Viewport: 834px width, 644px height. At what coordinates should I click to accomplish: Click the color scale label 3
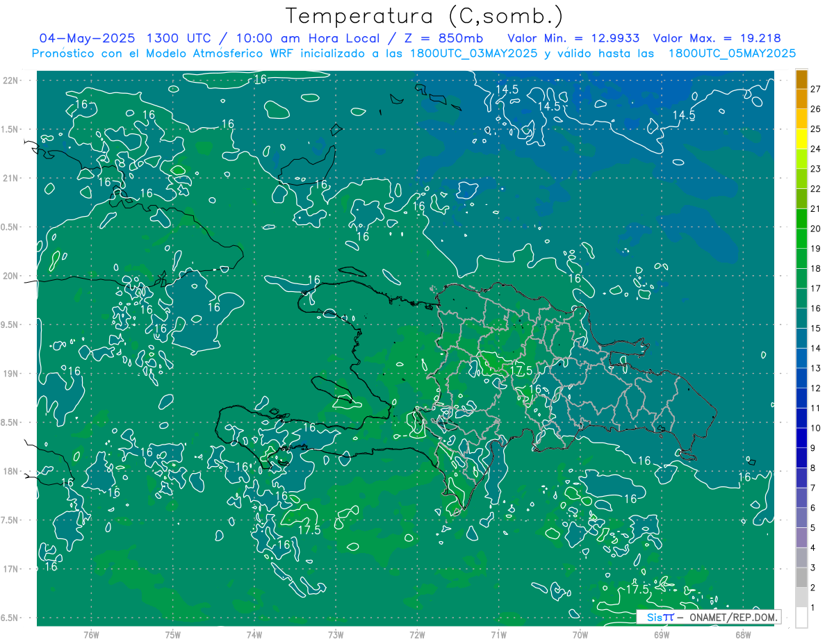pyautogui.click(x=814, y=568)
